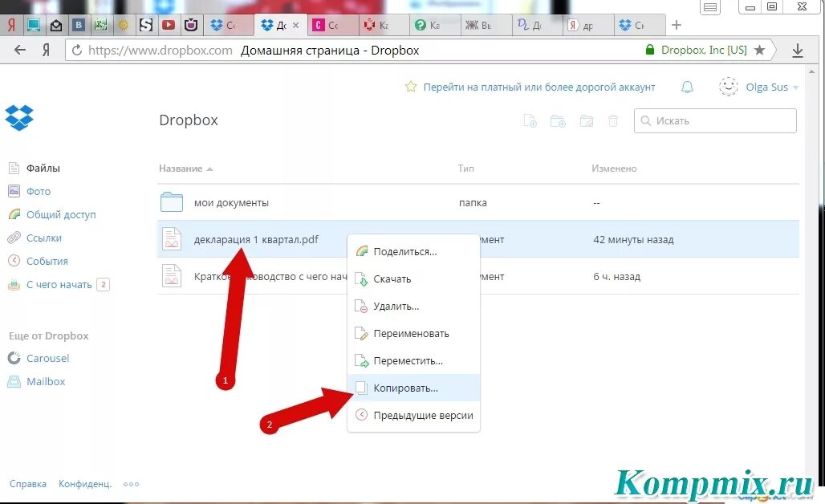Image resolution: width=825 pixels, height=504 pixels.
Task: Open the browser menu hamburger icon
Action: click(710, 7)
